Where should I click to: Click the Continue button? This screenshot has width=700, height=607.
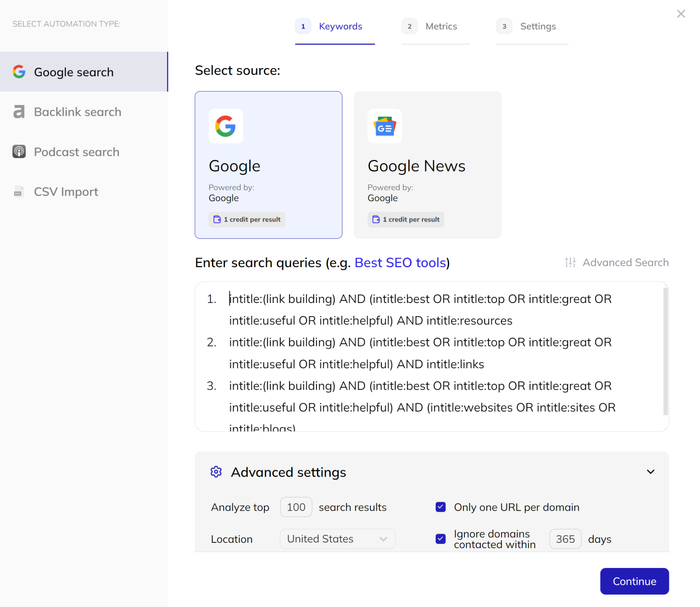click(x=634, y=581)
